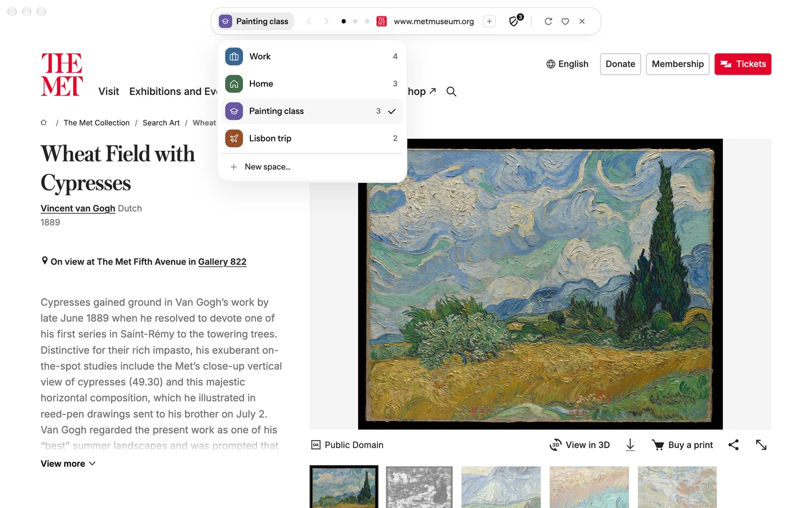Image resolution: width=812 pixels, height=508 pixels.
Task: Share the Wheat Field artwork
Action: (734, 445)
